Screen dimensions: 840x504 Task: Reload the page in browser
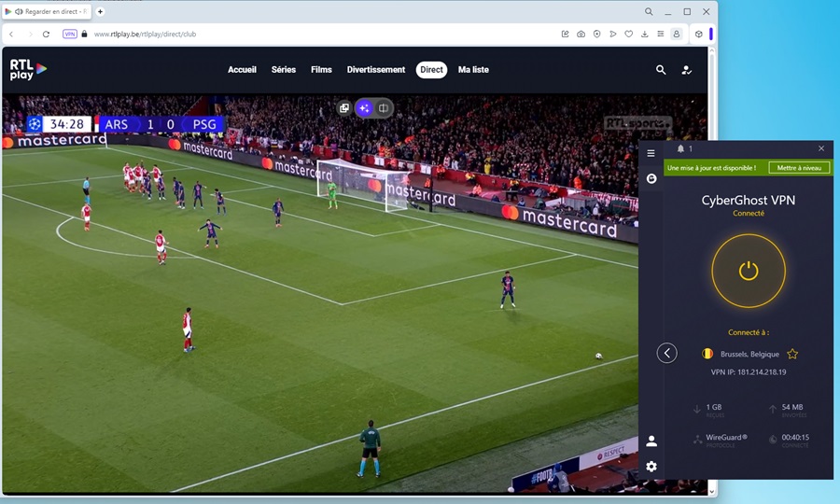(46, 34)
